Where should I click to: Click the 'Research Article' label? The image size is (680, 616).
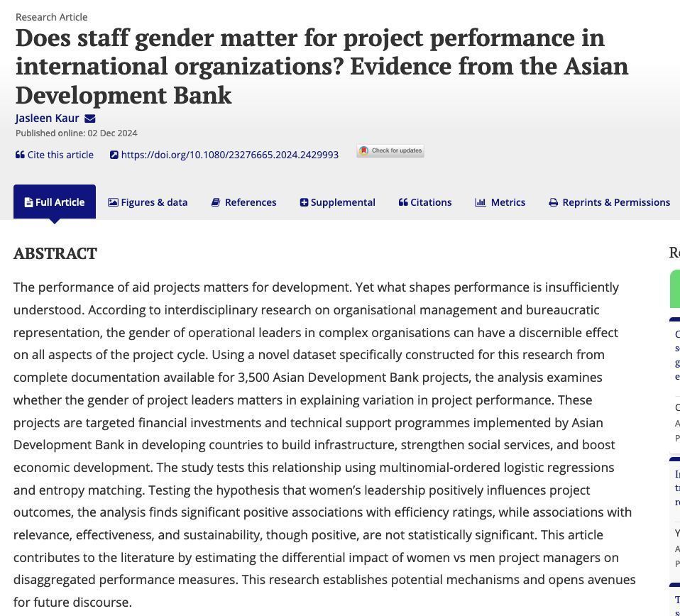[52, 17]
